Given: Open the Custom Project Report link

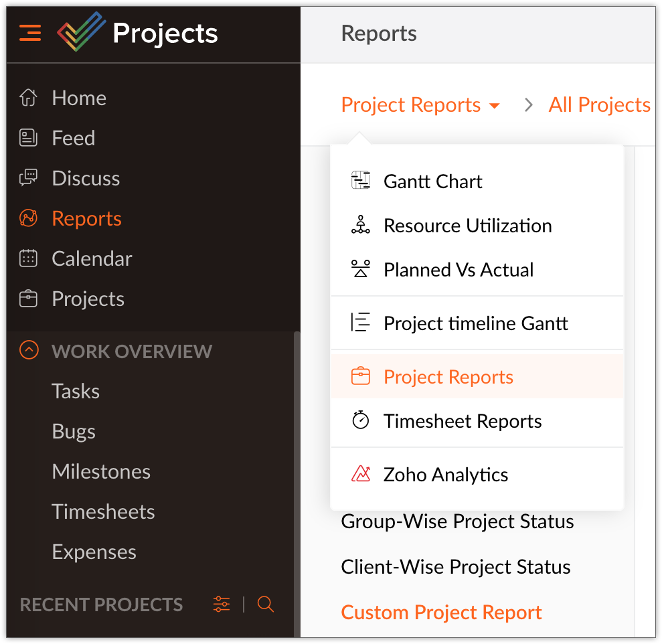Looking at the screenshot, I should [441, 613].
